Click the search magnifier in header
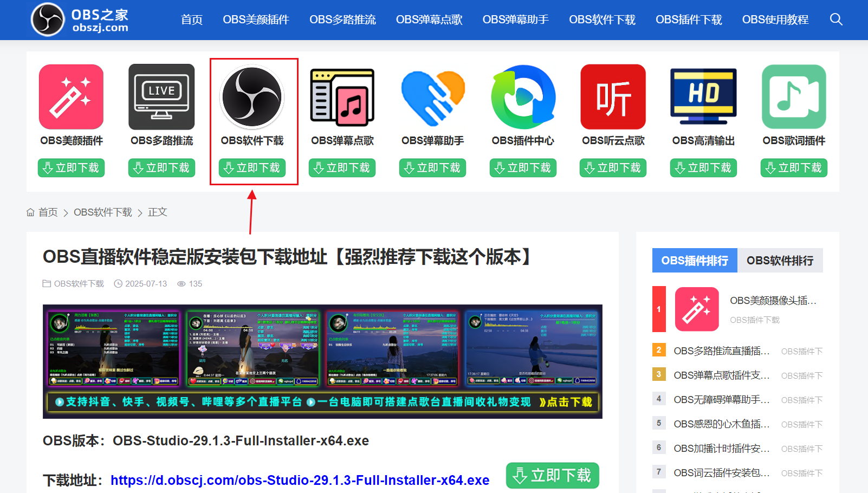Viewport: 868px width, 493px height. click(836, 20)
